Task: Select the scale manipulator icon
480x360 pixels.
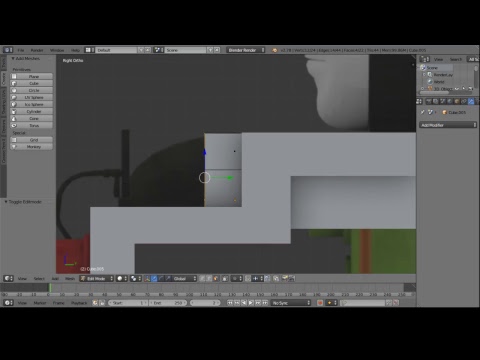Action: (x=168, y=278)
